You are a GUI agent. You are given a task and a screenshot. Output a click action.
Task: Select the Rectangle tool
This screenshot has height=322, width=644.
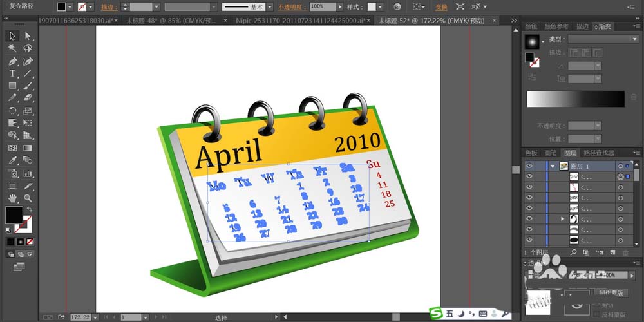coord(12,86)
